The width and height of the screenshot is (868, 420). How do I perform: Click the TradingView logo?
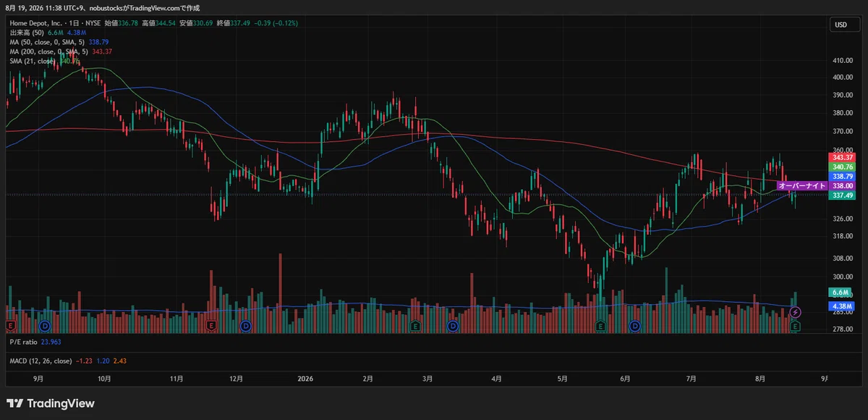51,403
